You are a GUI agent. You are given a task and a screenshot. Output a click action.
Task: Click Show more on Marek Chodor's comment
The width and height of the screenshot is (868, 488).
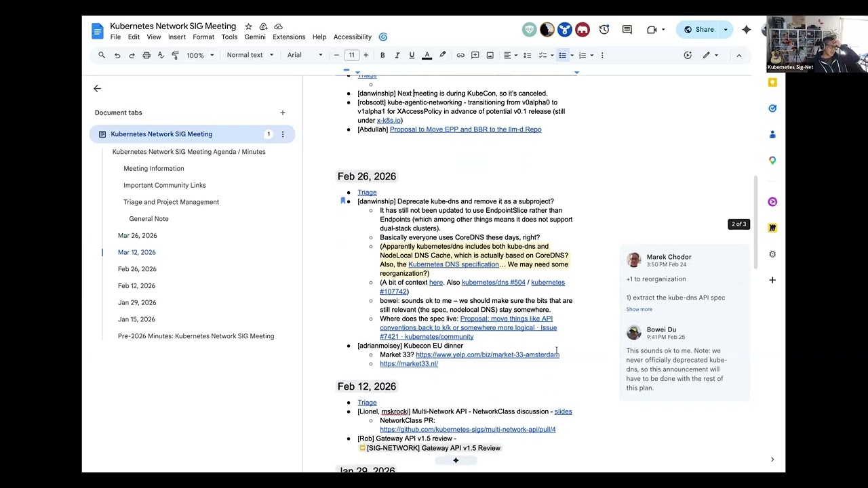[639, 309]
